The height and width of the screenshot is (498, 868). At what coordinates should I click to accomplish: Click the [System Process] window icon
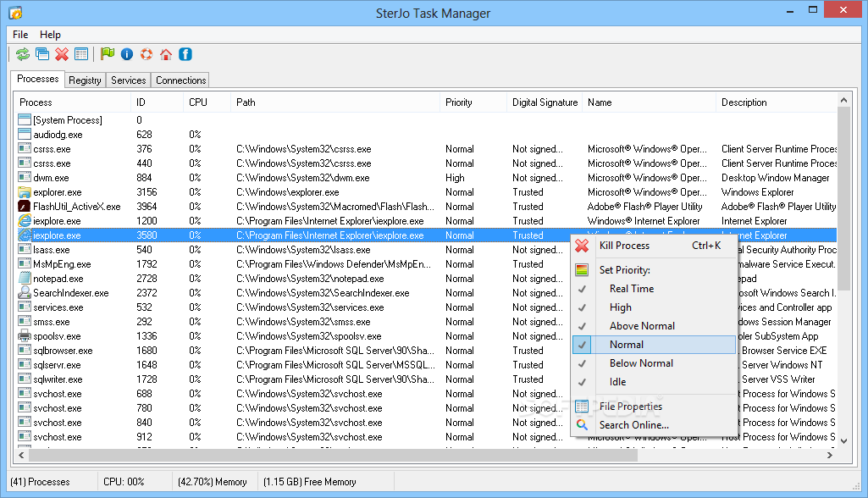point(25,119)
